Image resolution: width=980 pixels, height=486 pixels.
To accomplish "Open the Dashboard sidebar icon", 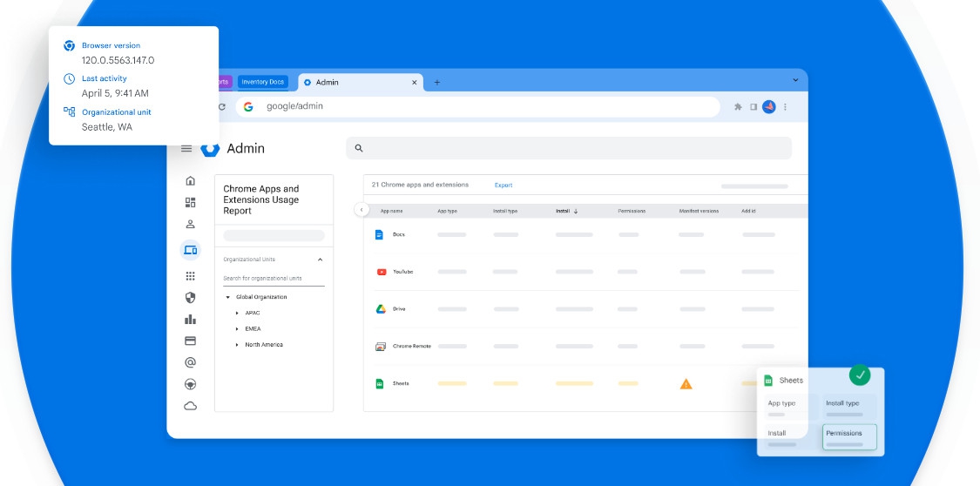I will (x=191, y=202).
